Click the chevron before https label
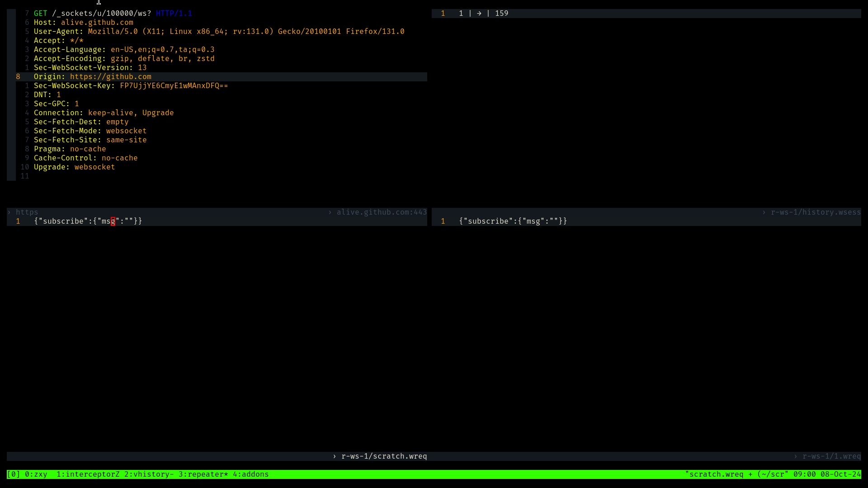The image size is (868, 488). (9, 212)
